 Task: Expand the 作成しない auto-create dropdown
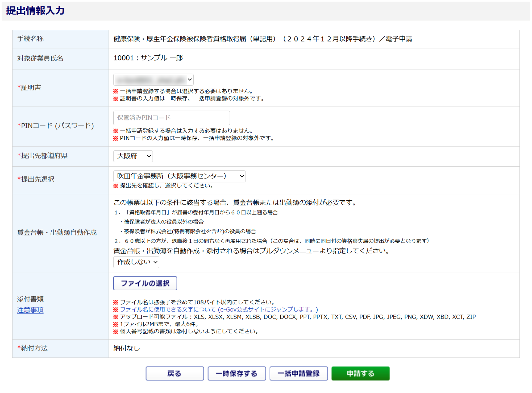136,262
